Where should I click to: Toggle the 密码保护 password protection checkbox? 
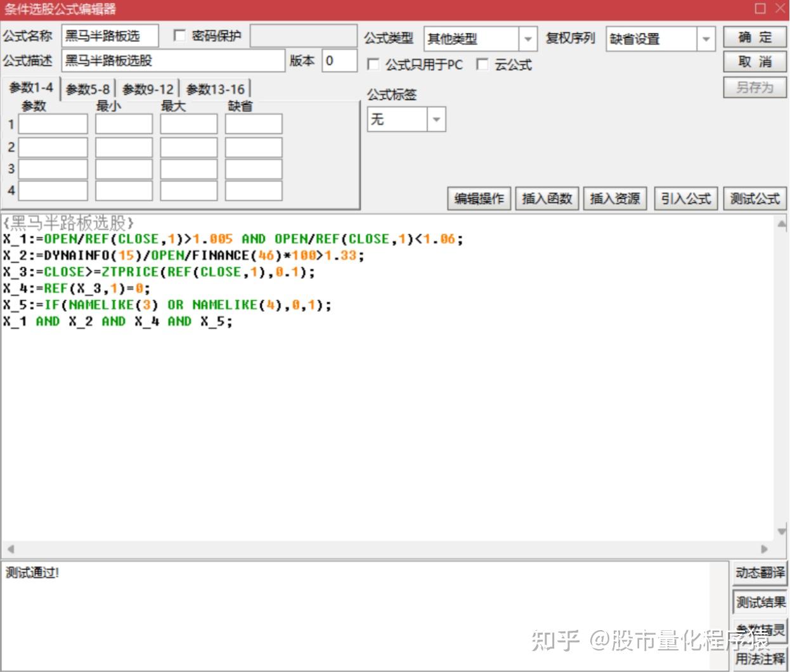coord(179,36)
